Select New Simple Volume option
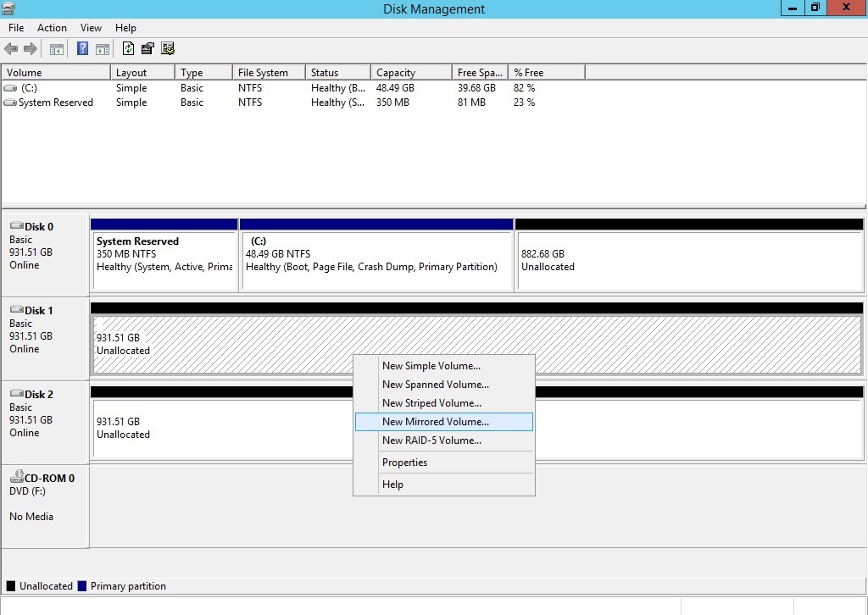 (431, 366)
